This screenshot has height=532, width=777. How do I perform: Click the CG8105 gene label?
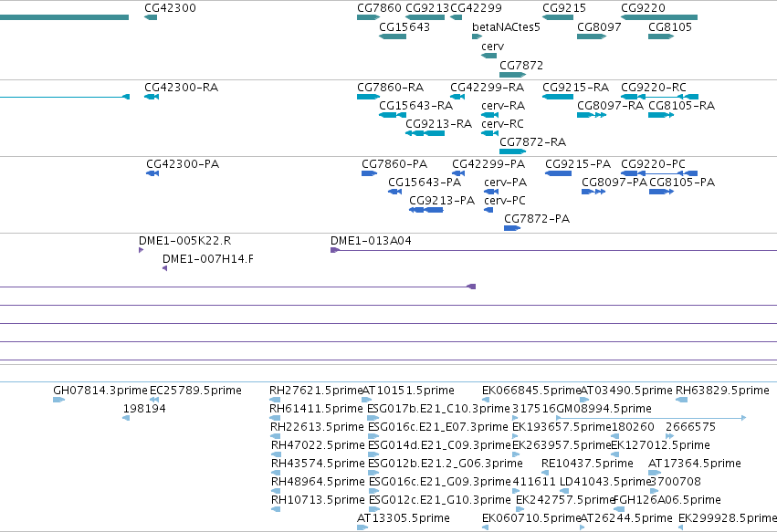tap(670, 26)
